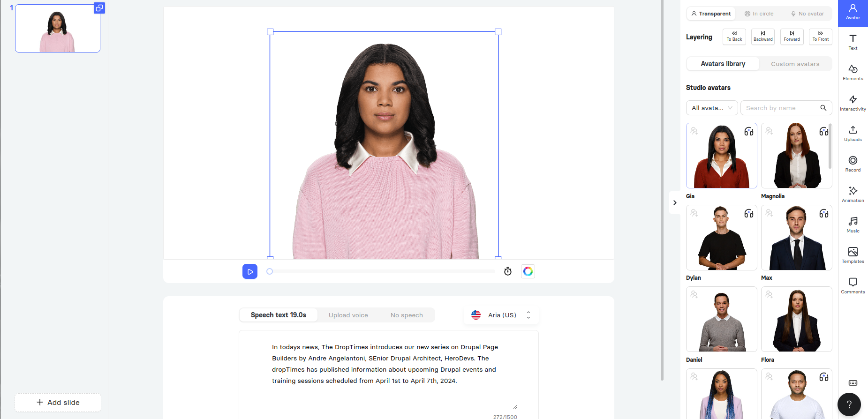Image resolution: width=868 pixels, height=419 pixels.
Task: Switch to Upload voice tab
Action: pos(348,315)
